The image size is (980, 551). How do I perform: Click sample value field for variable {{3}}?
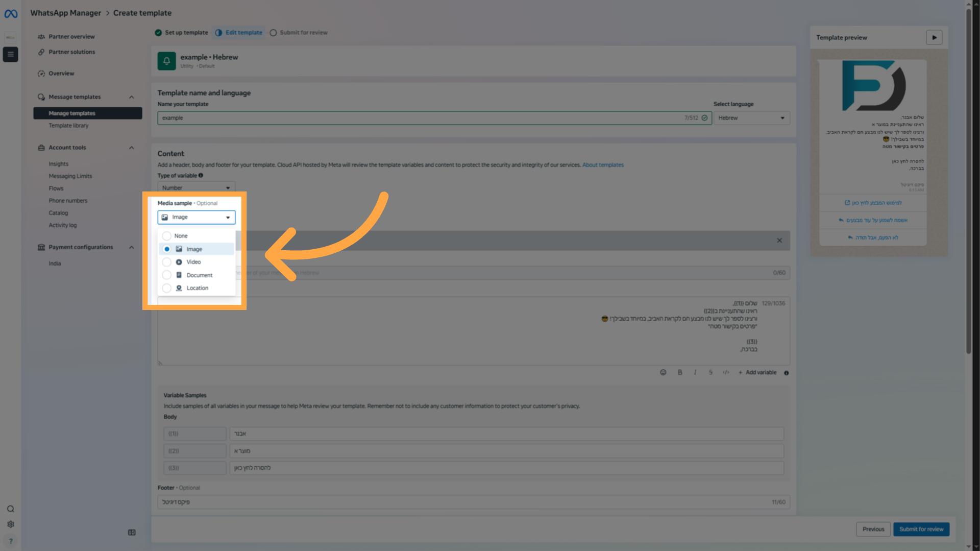click(506, 468)
